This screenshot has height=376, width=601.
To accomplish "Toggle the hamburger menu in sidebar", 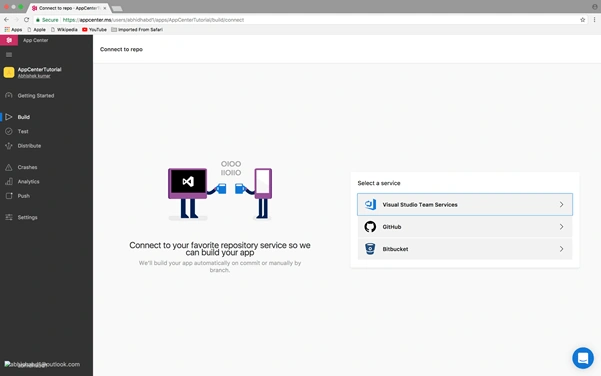I will coord(9,55).
